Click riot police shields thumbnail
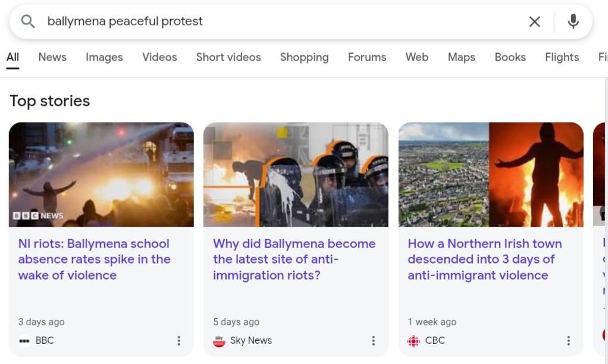Image resolution: width=608 pixels, height=364 pixels. click(296, 175)
